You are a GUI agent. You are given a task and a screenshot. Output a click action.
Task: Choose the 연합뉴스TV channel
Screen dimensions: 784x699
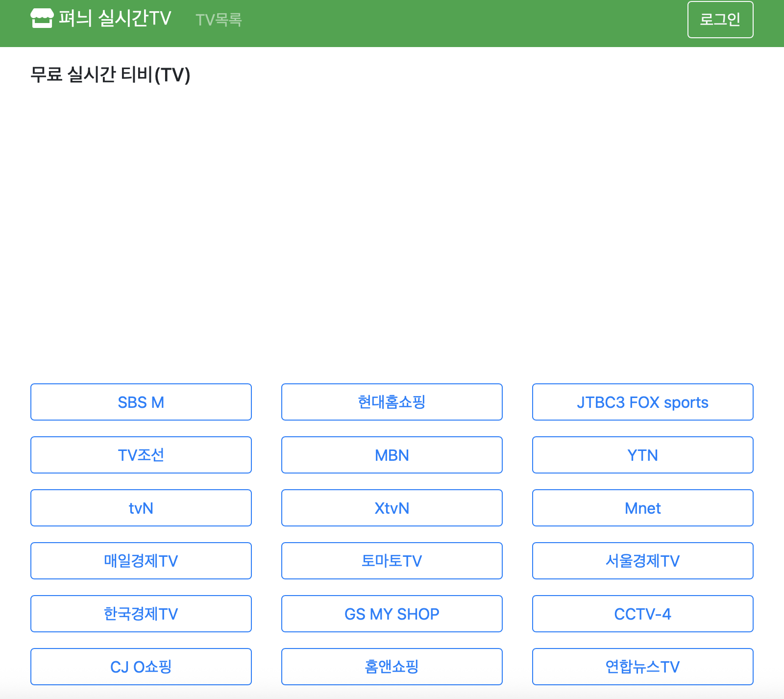click(643, 667)
